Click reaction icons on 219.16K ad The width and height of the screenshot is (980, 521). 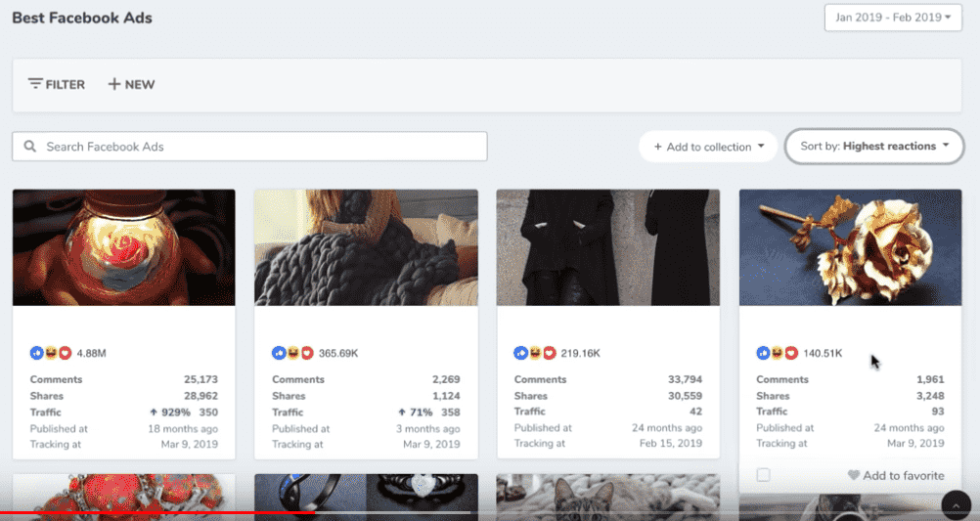pos(535,353)
